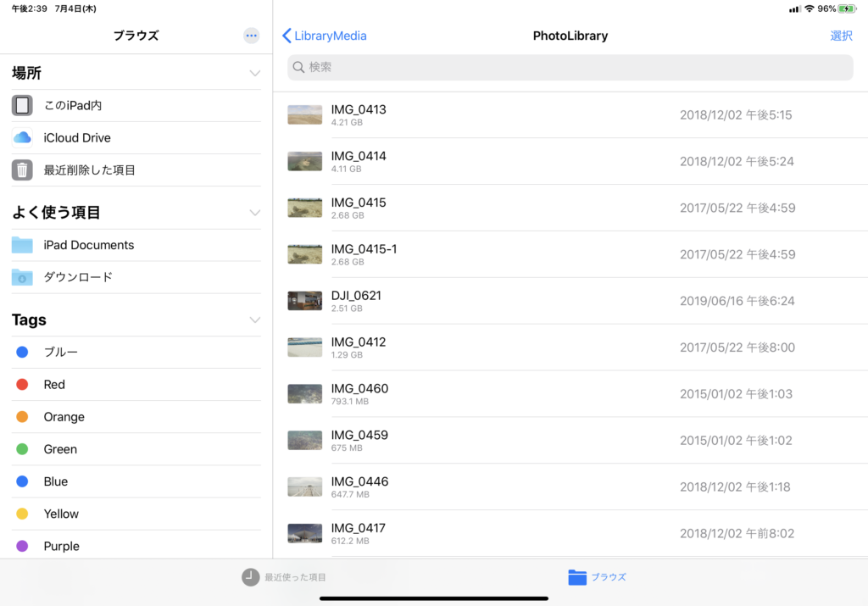This screenshot has width=868, height=606.
Task: Open the Downloads folder icon
Action: point(22,277)
